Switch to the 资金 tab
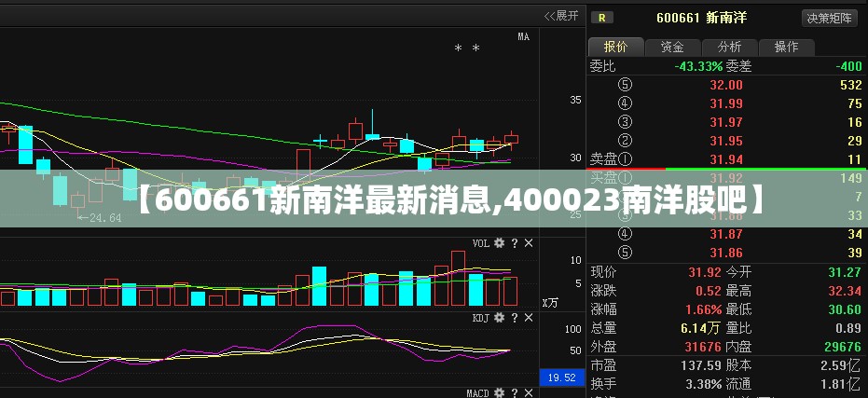Screen dimensions: 868x398 coord(672,47)
